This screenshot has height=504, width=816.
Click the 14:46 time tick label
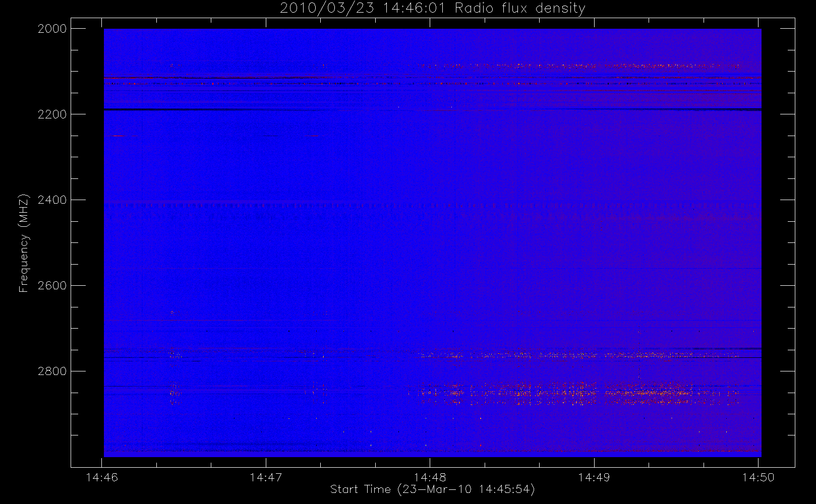tap(102, 477)
